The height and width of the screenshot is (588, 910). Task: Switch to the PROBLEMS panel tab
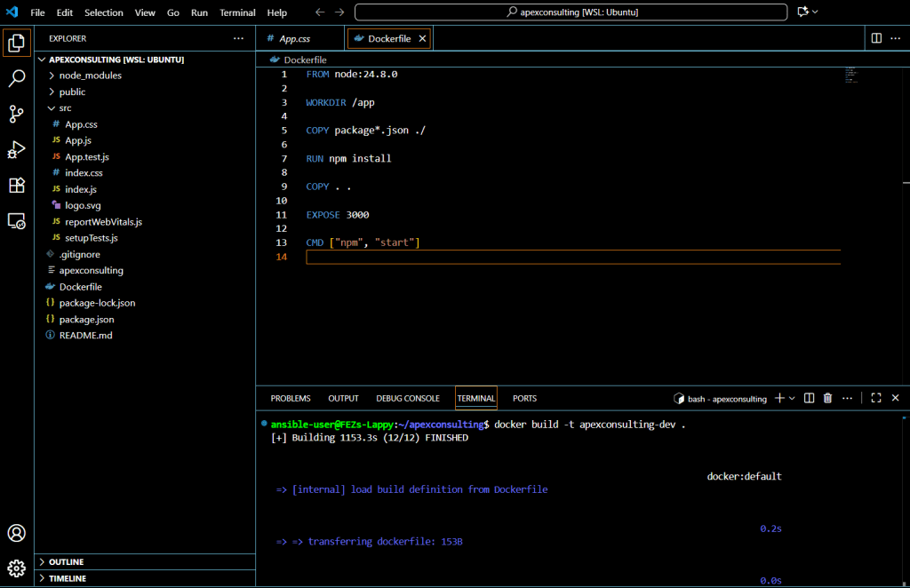click(291, 399)
